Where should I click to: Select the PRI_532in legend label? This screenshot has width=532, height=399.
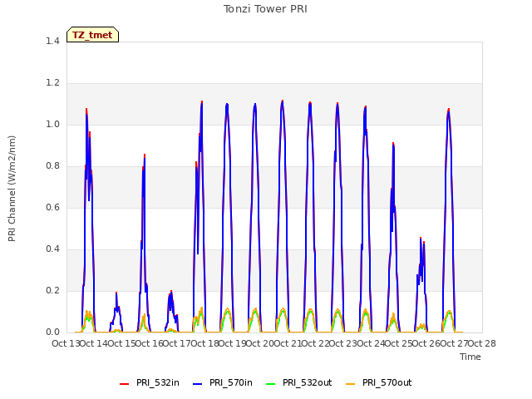pos(158,382)
